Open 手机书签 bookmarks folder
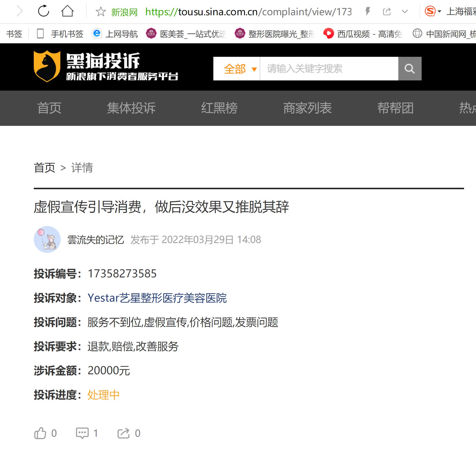 (60, 34)
